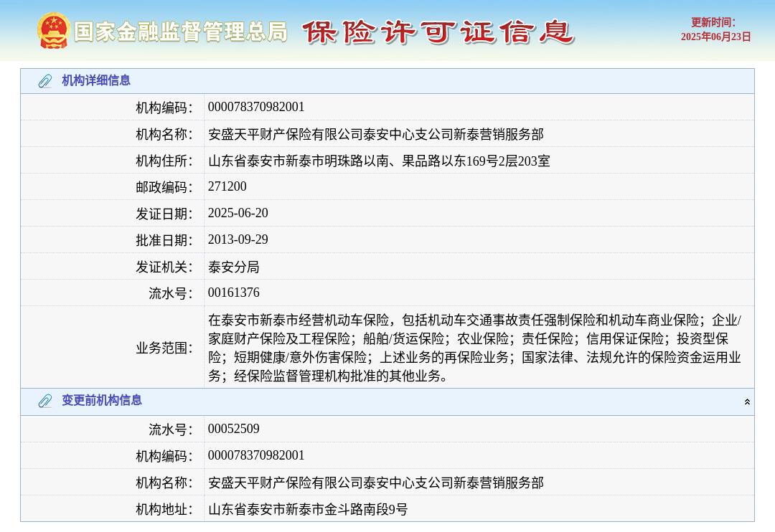The height and width of the screenshot is (532, 775).
Task: Select the 机构名称 value in the pre-change section
Action: point(375,483)
